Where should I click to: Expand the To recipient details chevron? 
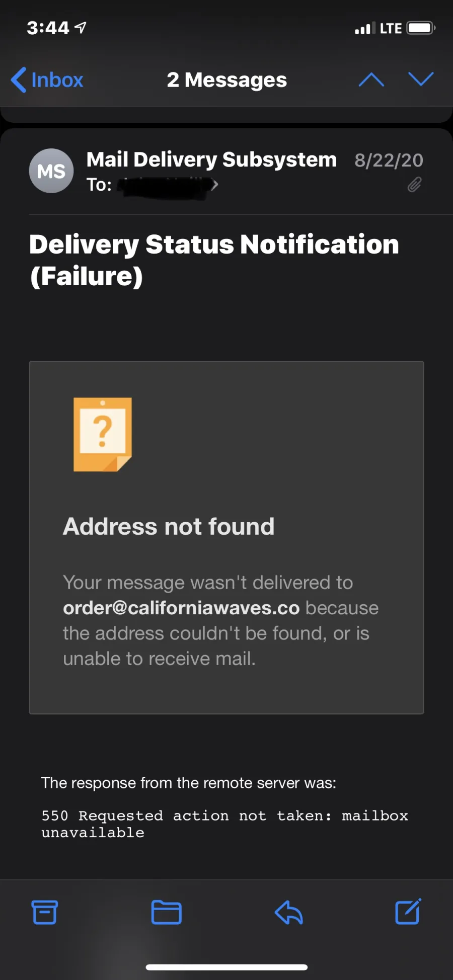click(215, 185)
